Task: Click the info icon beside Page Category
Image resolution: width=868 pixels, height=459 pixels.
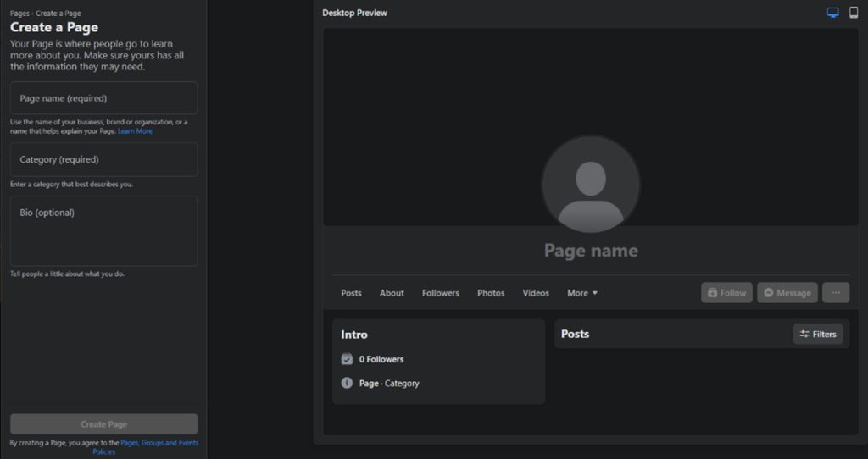Action: [347, 383]
